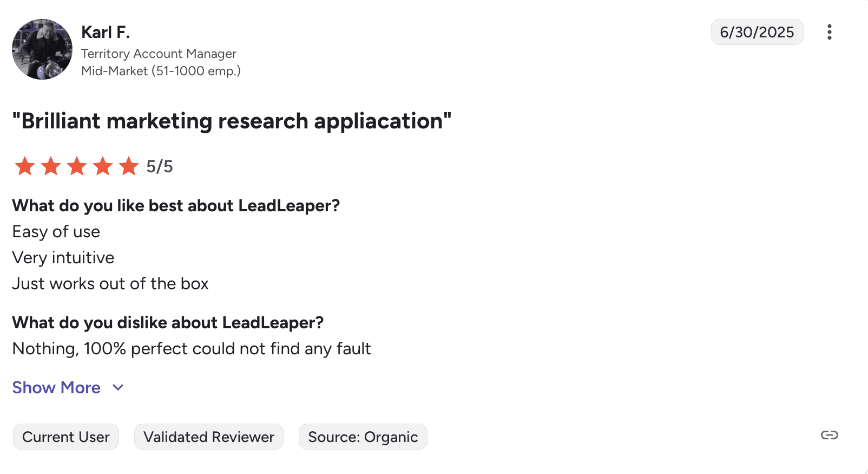The height and width of the screenshot is (474, 868).
Task: Click the Mid-Market (51-1000 emp.) label
Action: coord(161,71)
